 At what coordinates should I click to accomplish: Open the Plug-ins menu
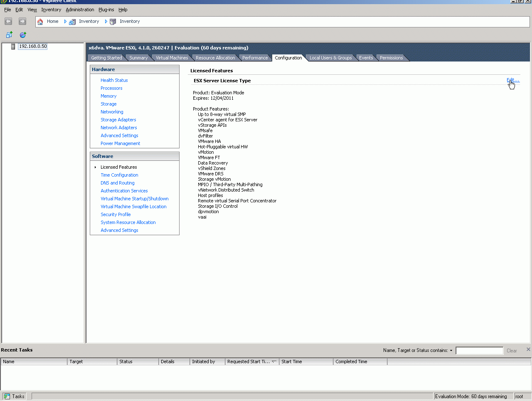(x=106, y=10)
